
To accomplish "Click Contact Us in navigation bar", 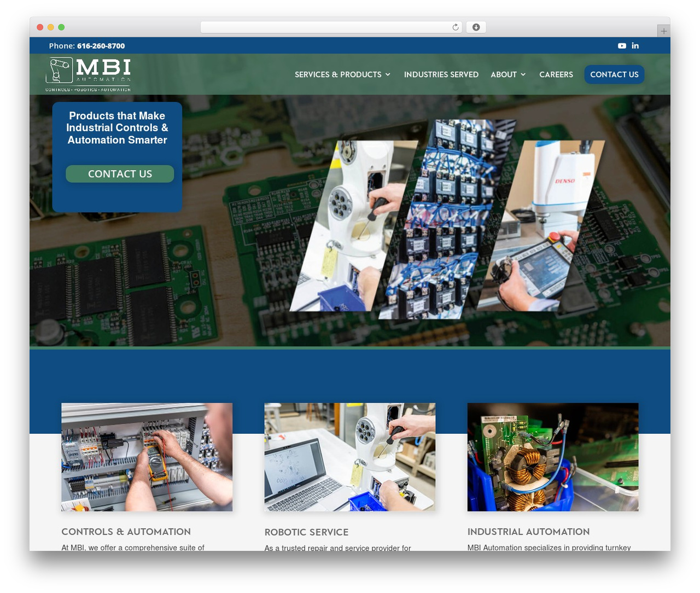I will tap(614, 74).
